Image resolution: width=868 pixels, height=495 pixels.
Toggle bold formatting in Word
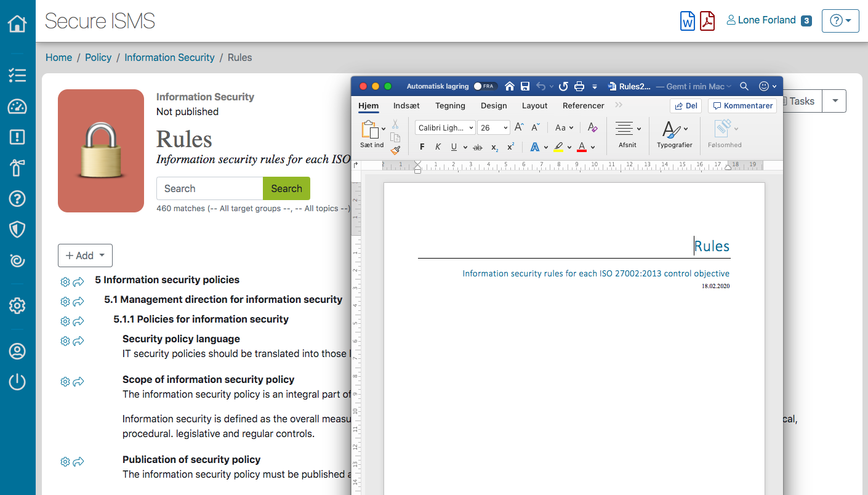[x=422, y=147]
